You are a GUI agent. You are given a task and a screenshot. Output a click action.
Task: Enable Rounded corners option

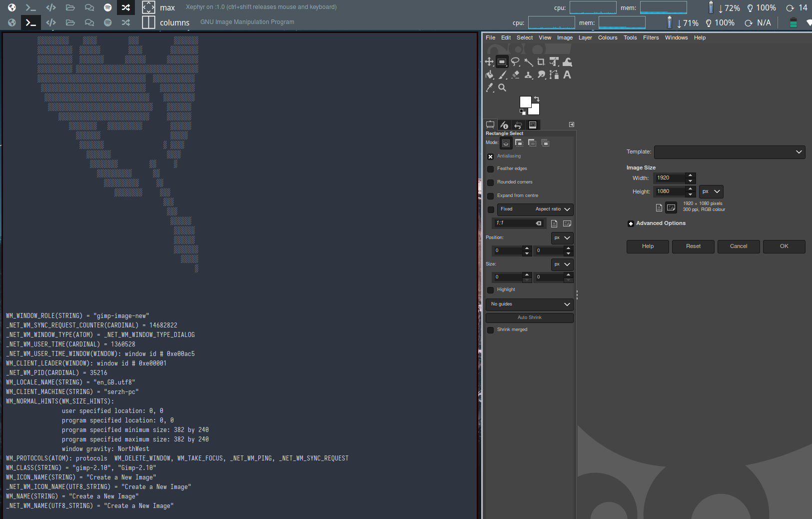point(490,182)
